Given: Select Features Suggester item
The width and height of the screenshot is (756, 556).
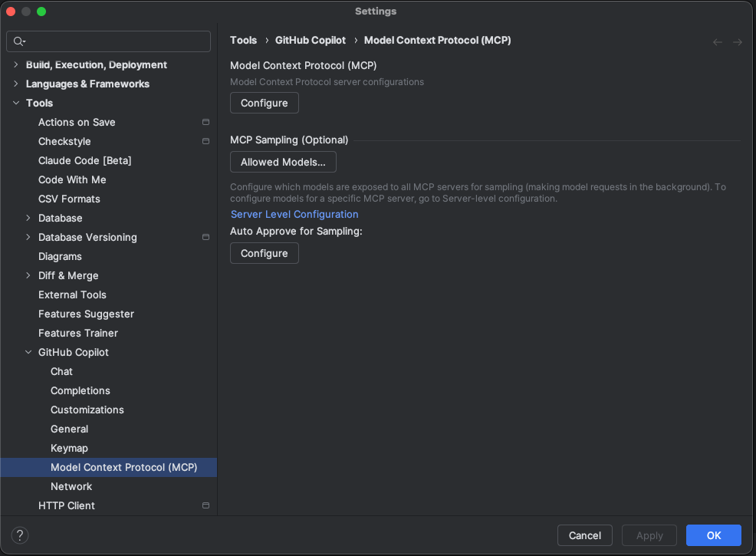Looking at the screenshot, I should coord(87,314).
